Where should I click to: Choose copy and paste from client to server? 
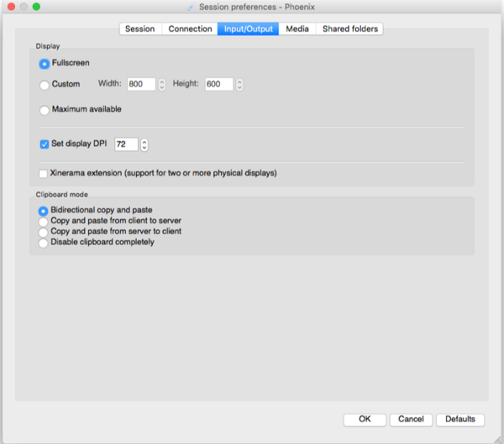(44, 221)
